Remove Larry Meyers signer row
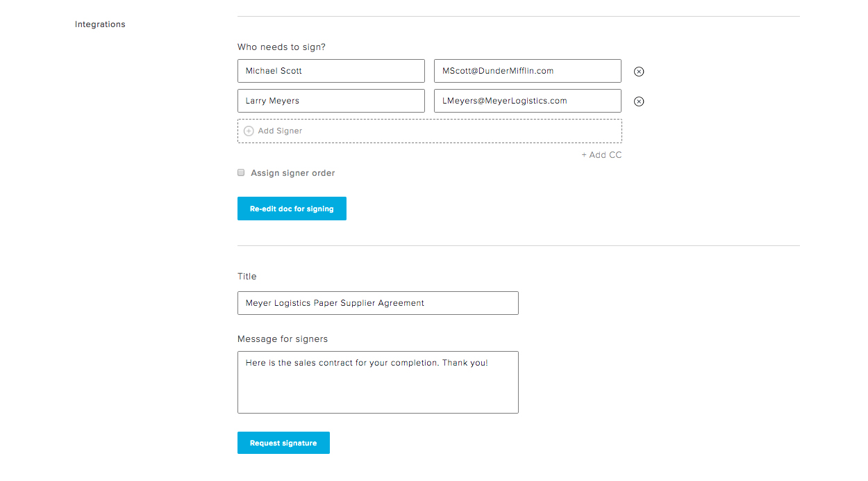Screen dimensions: 868x481 (x=639, y=101)
